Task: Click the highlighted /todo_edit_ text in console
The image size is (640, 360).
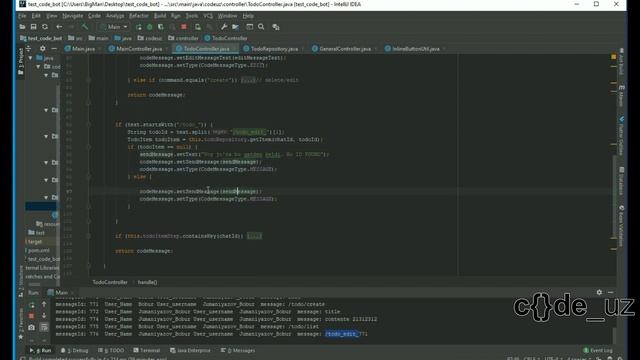Action: (342, 334)
